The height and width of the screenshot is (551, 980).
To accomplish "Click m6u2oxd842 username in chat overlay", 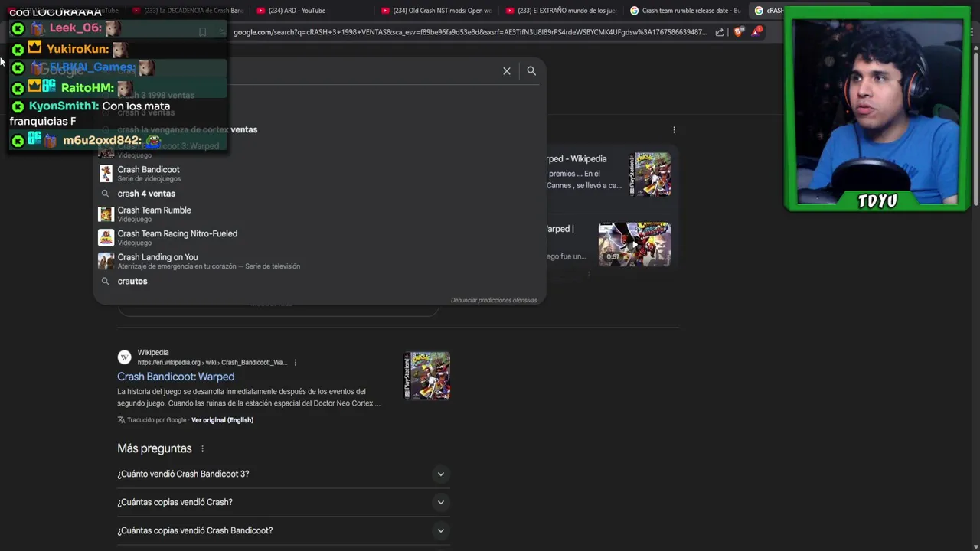I will (x=102, y=141).
